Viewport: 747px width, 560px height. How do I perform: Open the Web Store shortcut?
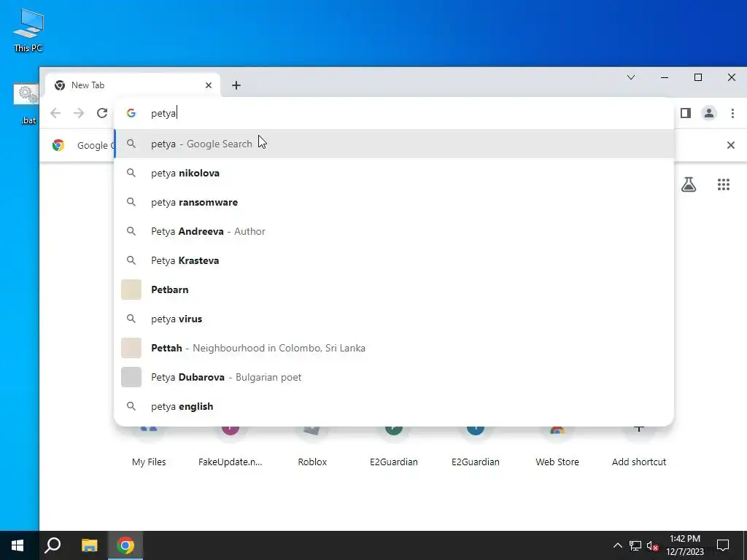557,448
